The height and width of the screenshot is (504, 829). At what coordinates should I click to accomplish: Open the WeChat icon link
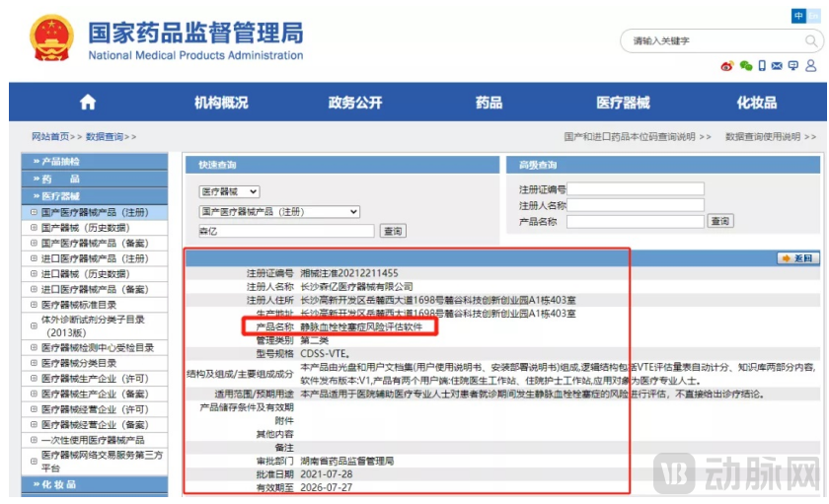(745, 66)
